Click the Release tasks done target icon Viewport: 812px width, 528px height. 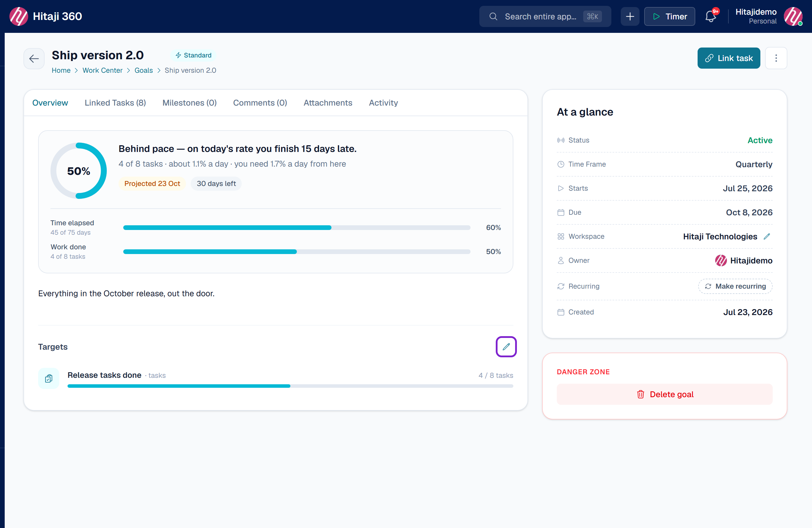(x=49, y=378)
